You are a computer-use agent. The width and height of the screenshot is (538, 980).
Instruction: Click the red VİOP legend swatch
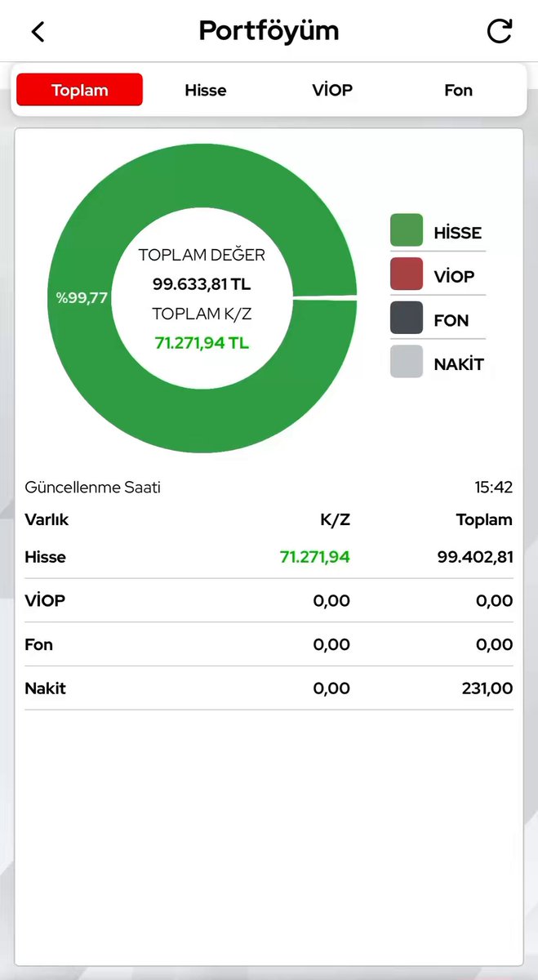tap(407, 274)
